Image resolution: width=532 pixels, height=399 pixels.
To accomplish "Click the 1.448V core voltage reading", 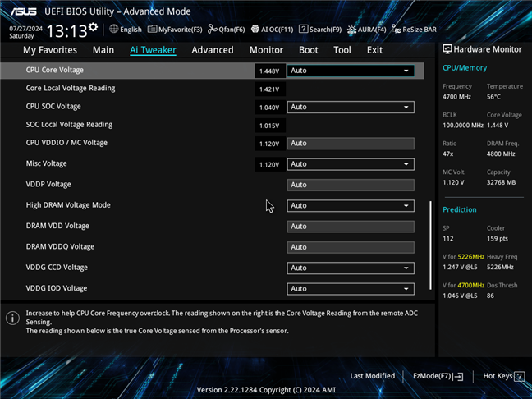I will pyautogui.click(x=269, y=71).
